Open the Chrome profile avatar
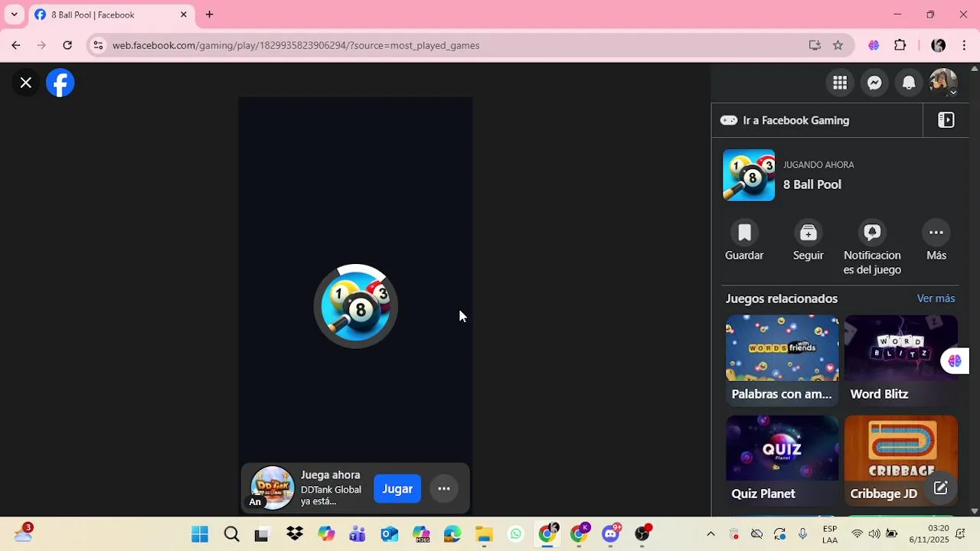This screenshot has width=980, height=551. [x=939, y=45]
